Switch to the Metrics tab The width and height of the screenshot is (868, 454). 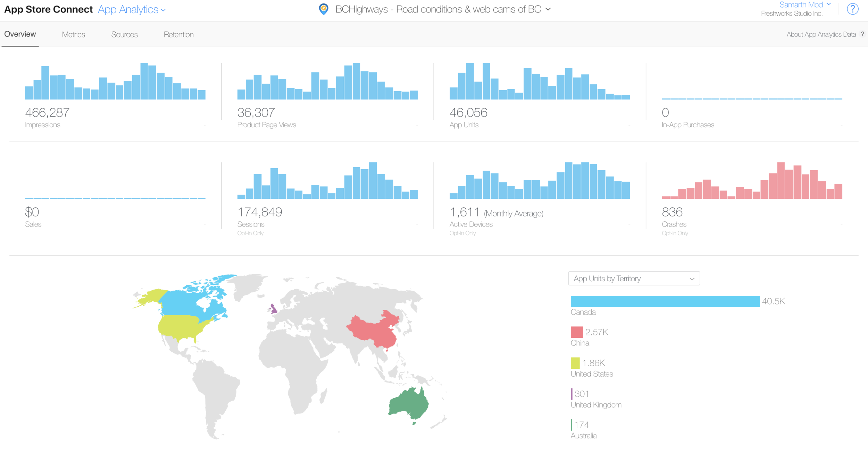coord(74,34)
